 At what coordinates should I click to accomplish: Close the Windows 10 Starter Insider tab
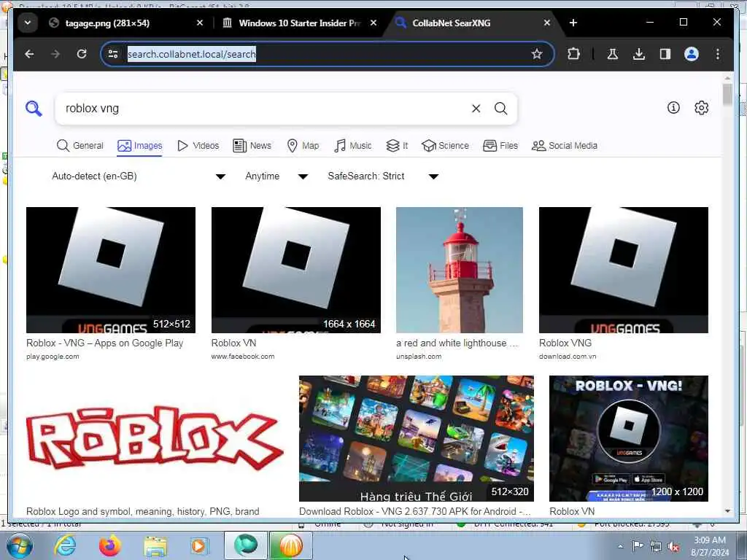pos(373,23)
